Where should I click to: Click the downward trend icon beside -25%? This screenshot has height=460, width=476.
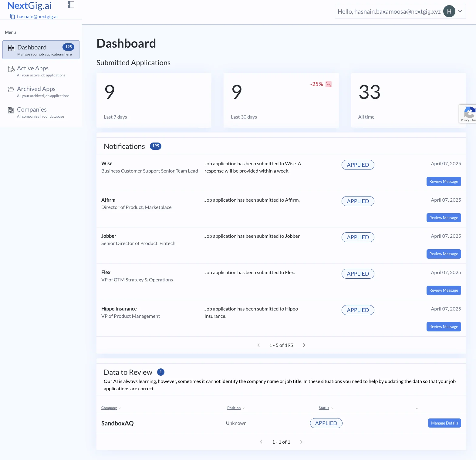(329, 84)
